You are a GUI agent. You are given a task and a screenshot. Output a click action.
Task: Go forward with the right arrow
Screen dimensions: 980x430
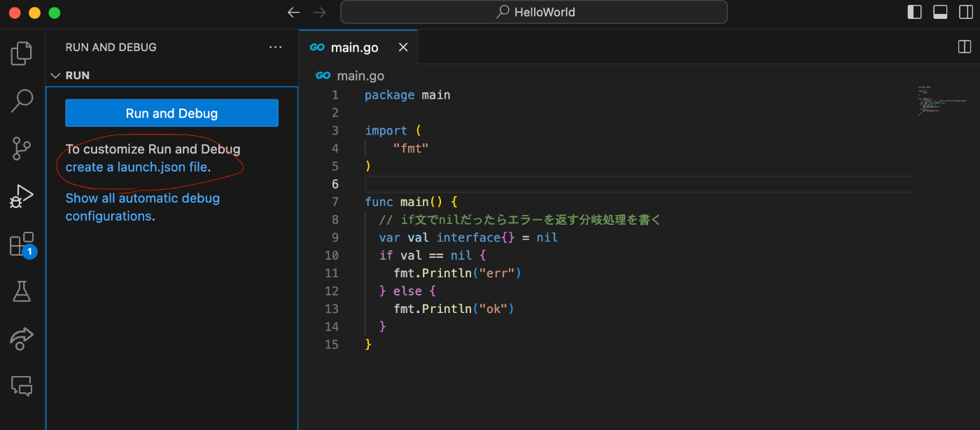tap(319, 12)
